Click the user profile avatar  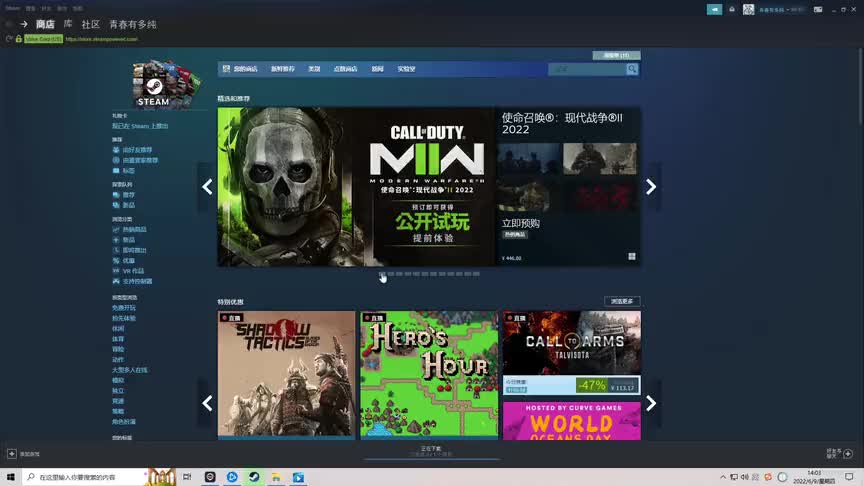(749, 9)
